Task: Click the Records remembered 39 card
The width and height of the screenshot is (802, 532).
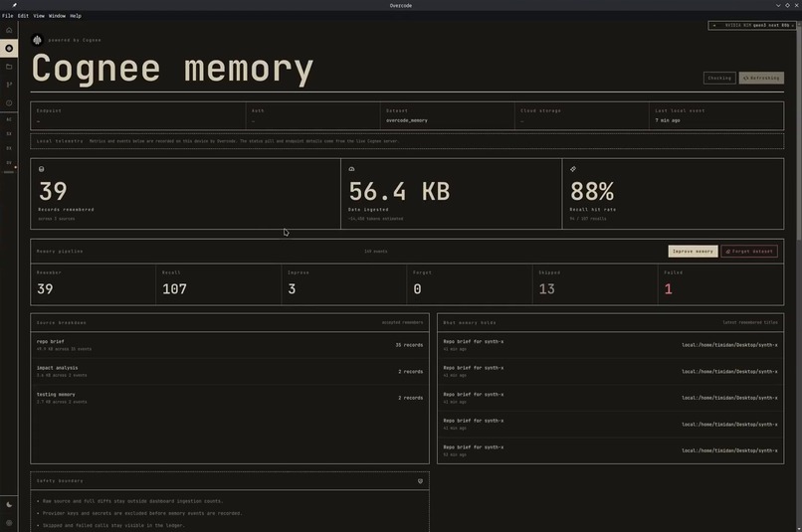Action: [x=186, y=194]
